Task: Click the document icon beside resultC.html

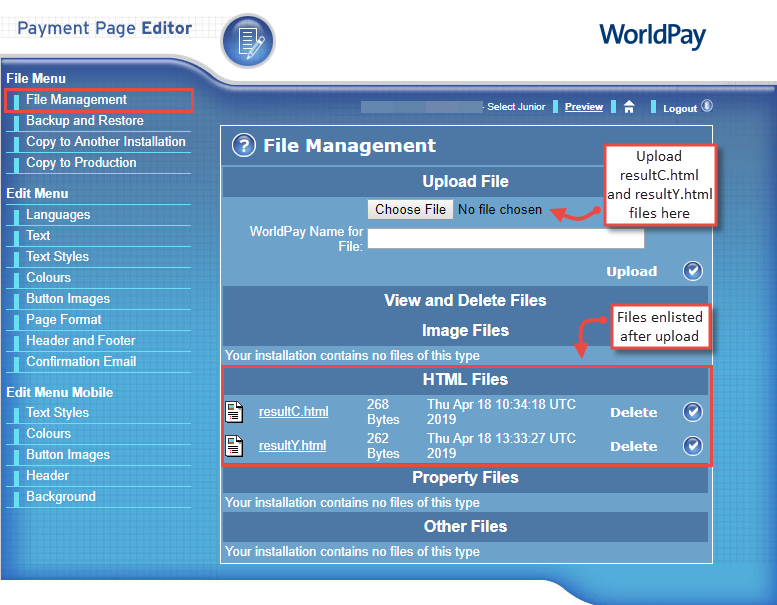Action: pyautogui.click(x=234, y=412)
